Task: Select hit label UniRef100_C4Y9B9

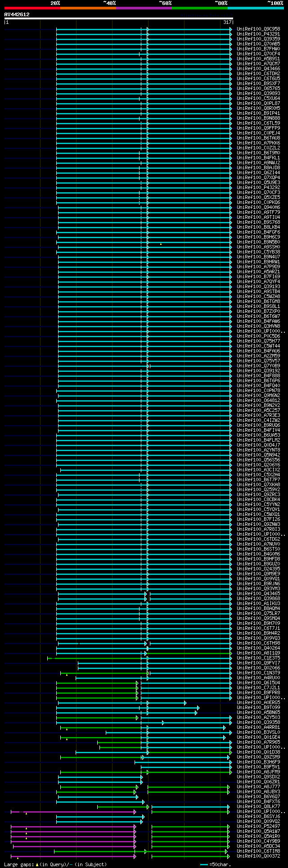Action: tap(258, 841)
